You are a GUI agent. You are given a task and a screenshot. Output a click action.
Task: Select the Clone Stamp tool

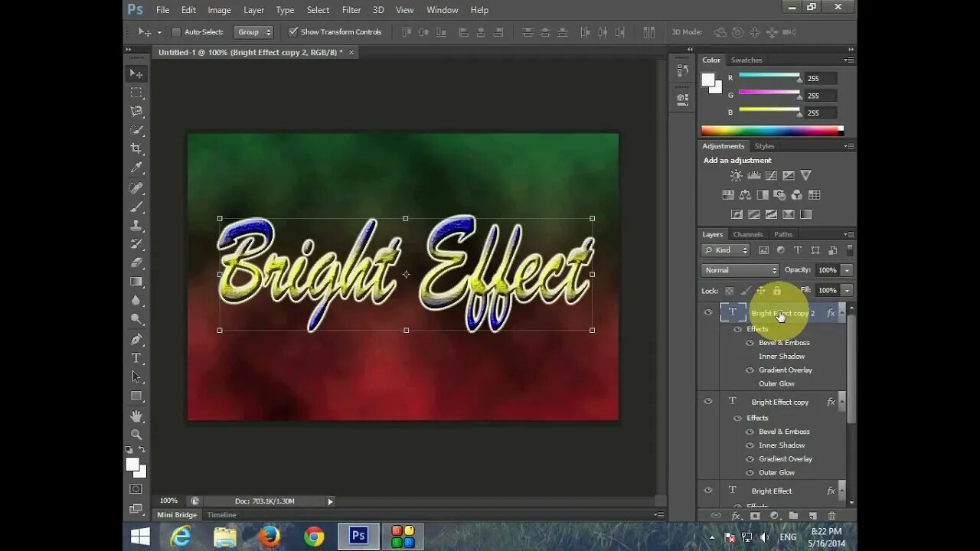point(136,226)
